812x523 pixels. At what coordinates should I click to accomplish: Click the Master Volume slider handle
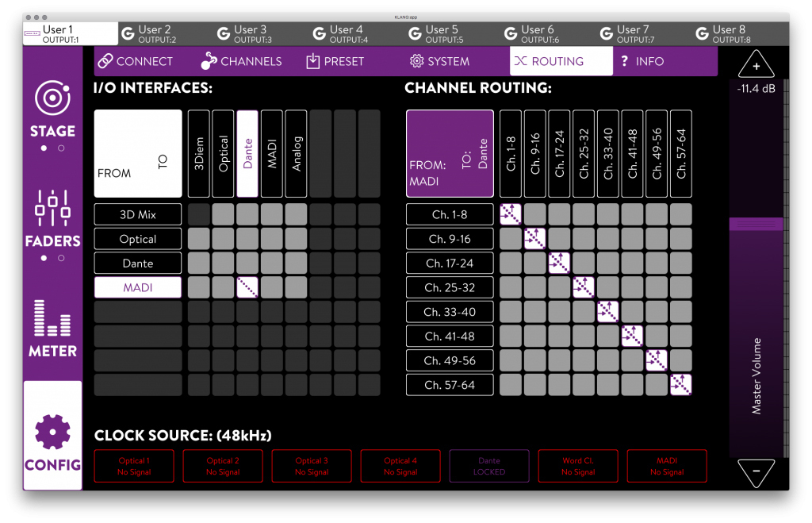click(x=756, y=225)
